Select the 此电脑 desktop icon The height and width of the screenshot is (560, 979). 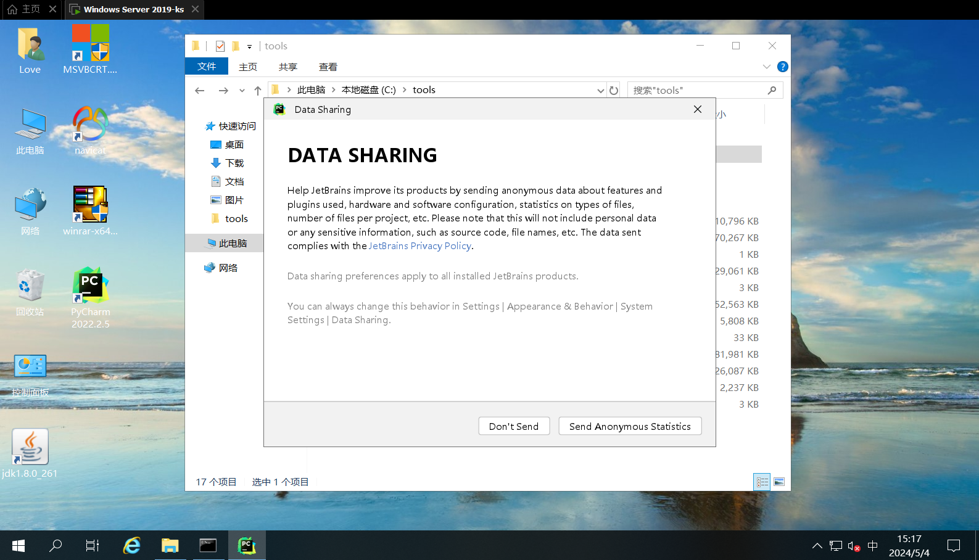[30, 131]
